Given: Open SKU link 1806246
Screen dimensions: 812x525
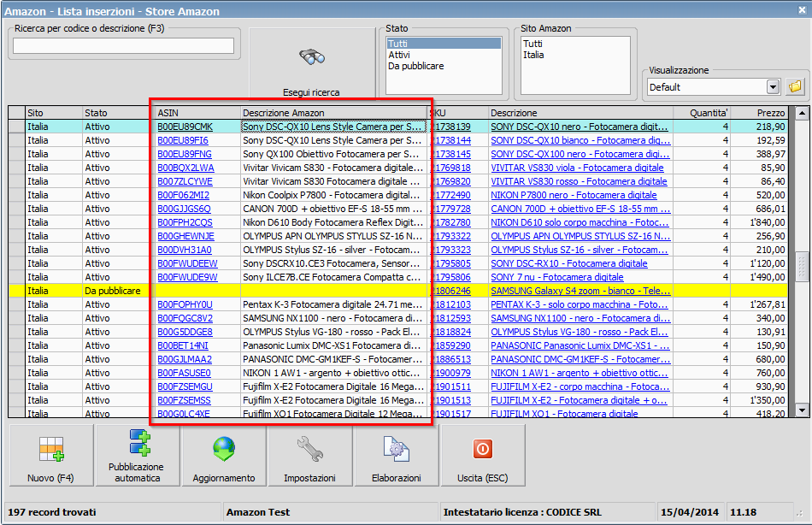Looking at the screenshot, I should pyautogui.click(x=451, y=291).
